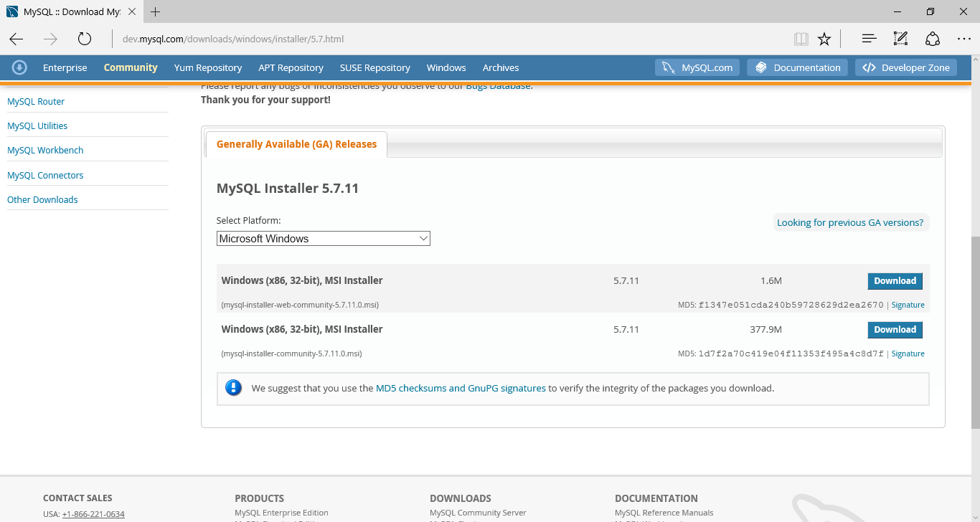Make a Web Note pen icon
The width and height of the screenshot is (980, 522).
[x=900, y=39]
